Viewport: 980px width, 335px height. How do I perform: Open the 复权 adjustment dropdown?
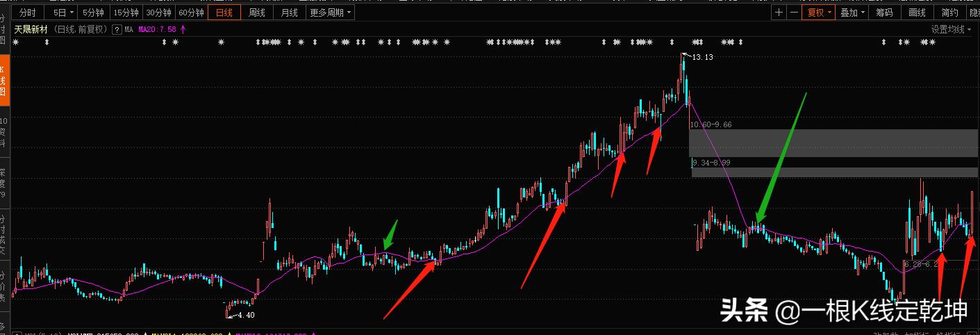coord(817,13)
